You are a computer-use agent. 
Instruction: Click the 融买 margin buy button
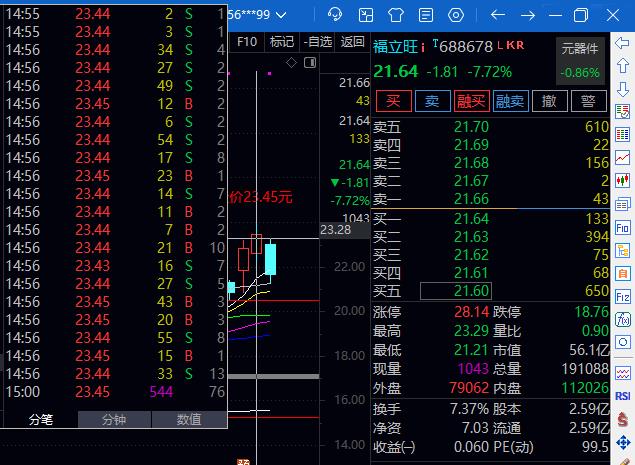tap(471, 101)
